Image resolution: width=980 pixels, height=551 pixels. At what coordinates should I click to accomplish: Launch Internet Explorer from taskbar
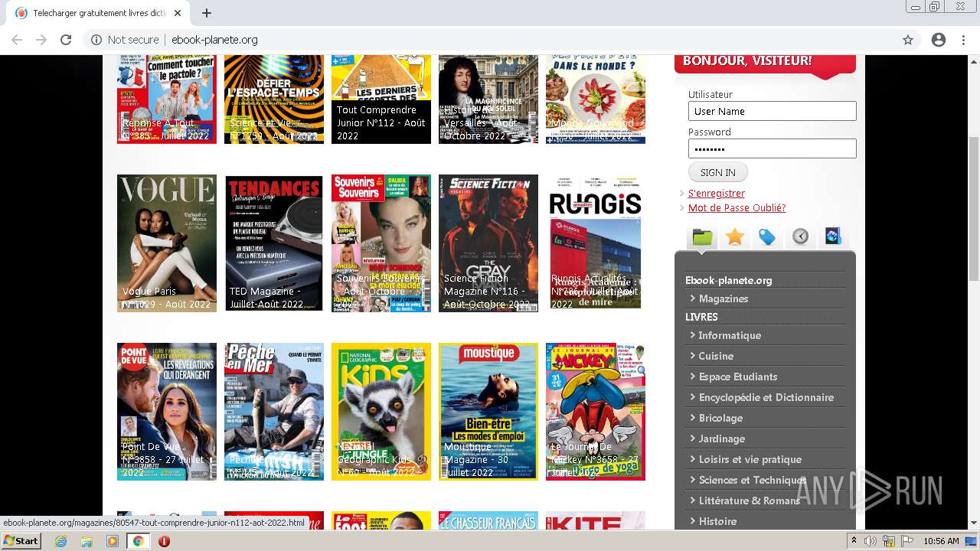tap(61, 541)
